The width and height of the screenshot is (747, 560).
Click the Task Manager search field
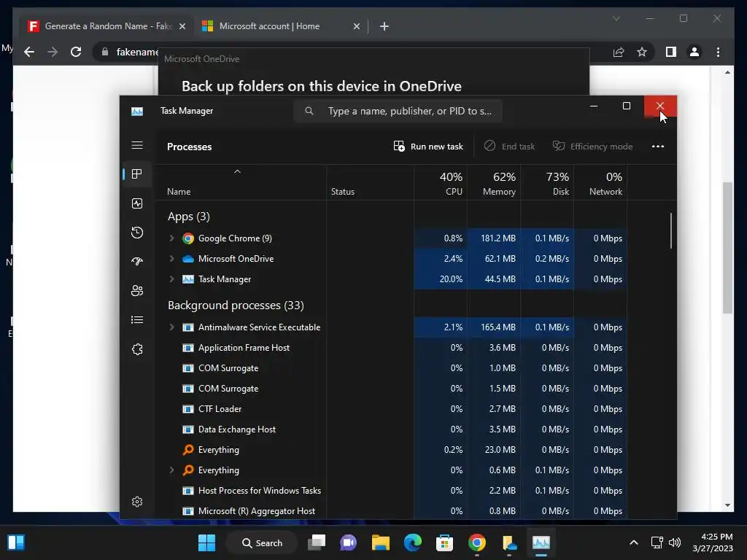pyautogui.click(x=398, y=111)
